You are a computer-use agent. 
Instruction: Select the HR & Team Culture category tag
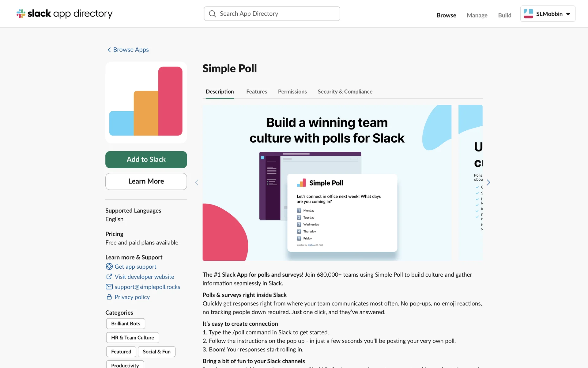coord(132,338)
